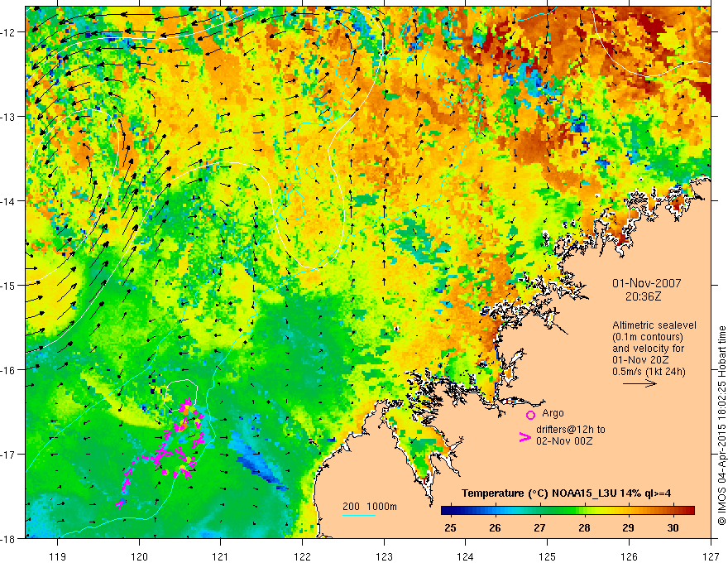This screenshot has height=563, width=728.
Task: Click the magenta Argo circle legend symbol
Action: pyautogui.click(x=530, y=415)
